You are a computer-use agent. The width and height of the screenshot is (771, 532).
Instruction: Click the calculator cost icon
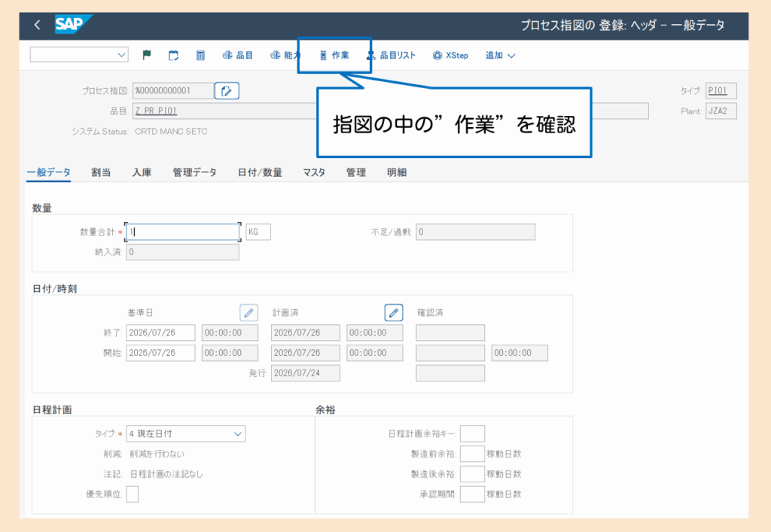(x=200, y=56)
